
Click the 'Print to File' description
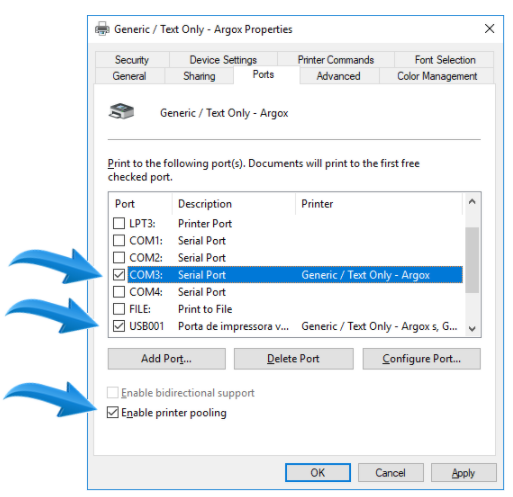coord(205,309)
